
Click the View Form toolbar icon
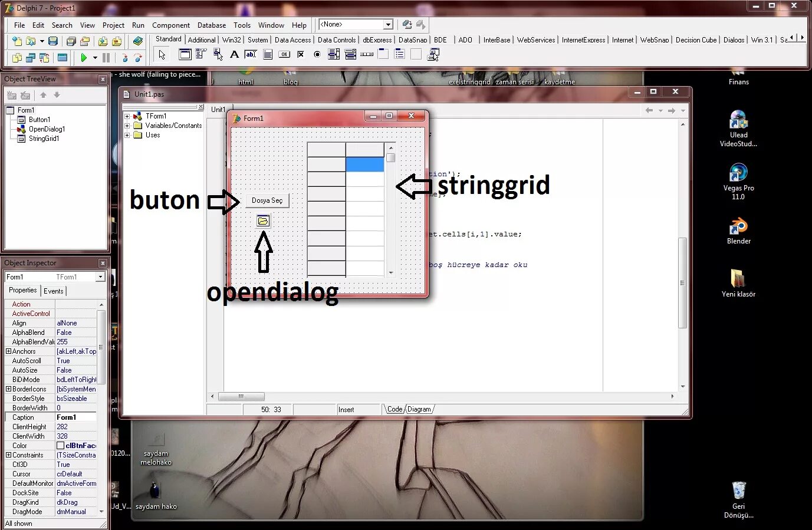(x=31, y=58)
